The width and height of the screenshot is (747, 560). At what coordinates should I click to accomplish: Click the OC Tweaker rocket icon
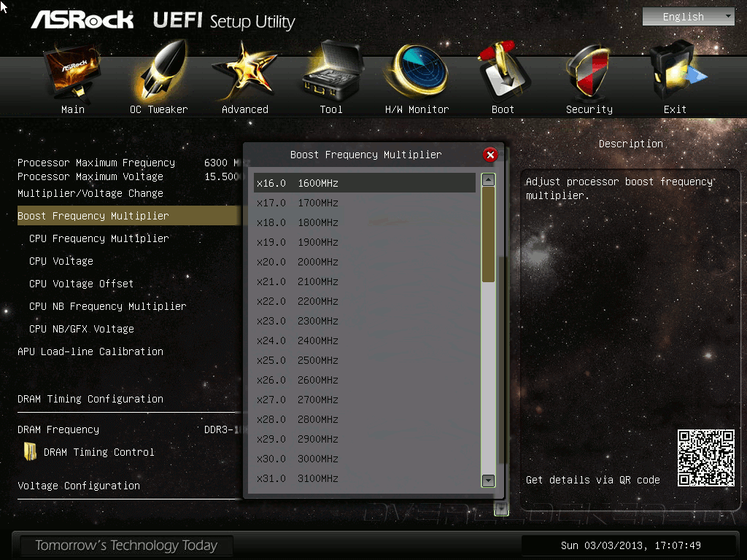[x=161, y=71]
